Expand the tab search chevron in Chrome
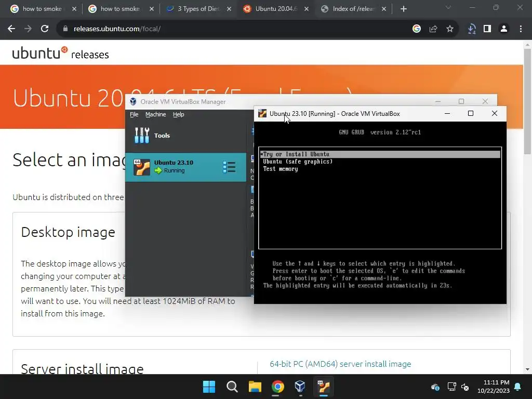The height and width of the screenshot is (399, 532). (448, 7)
